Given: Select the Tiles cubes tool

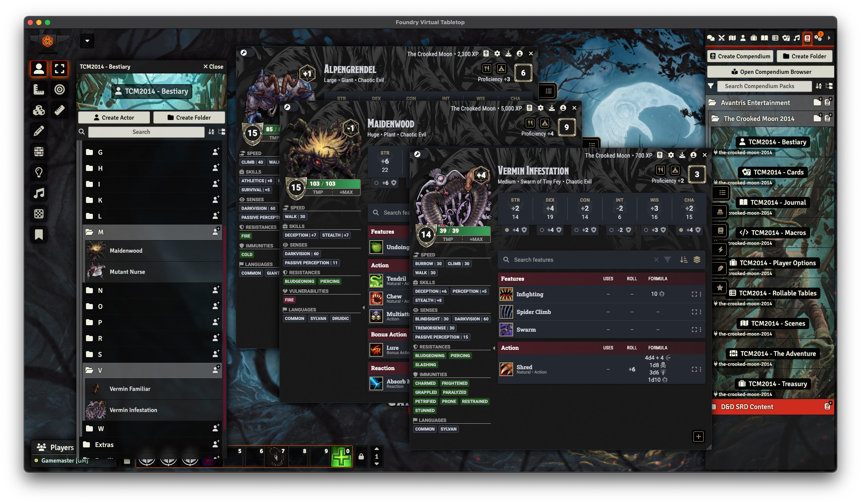Looking at the screenshot, I should point(39,110).
